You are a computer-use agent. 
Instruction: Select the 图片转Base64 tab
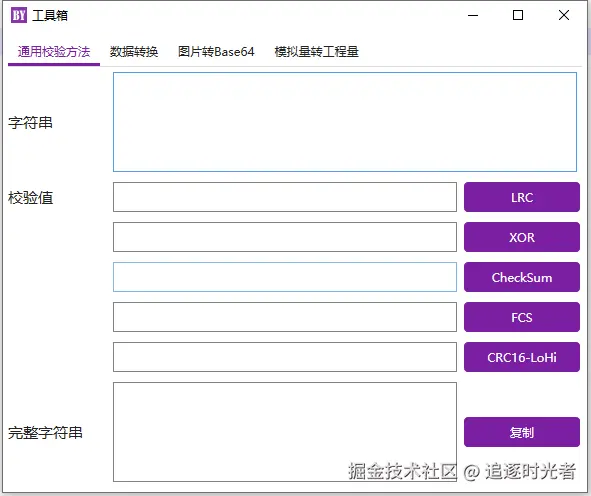click(216, 52)
